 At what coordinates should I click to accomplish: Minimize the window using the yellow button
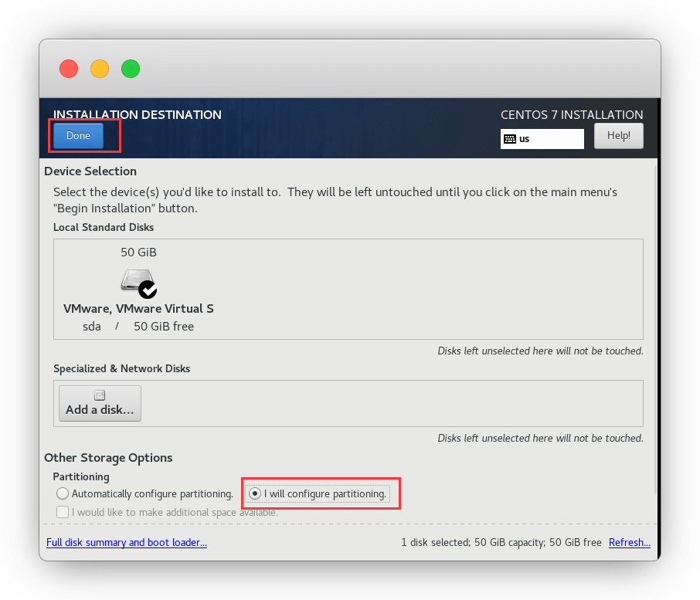[x=100, y=69]
